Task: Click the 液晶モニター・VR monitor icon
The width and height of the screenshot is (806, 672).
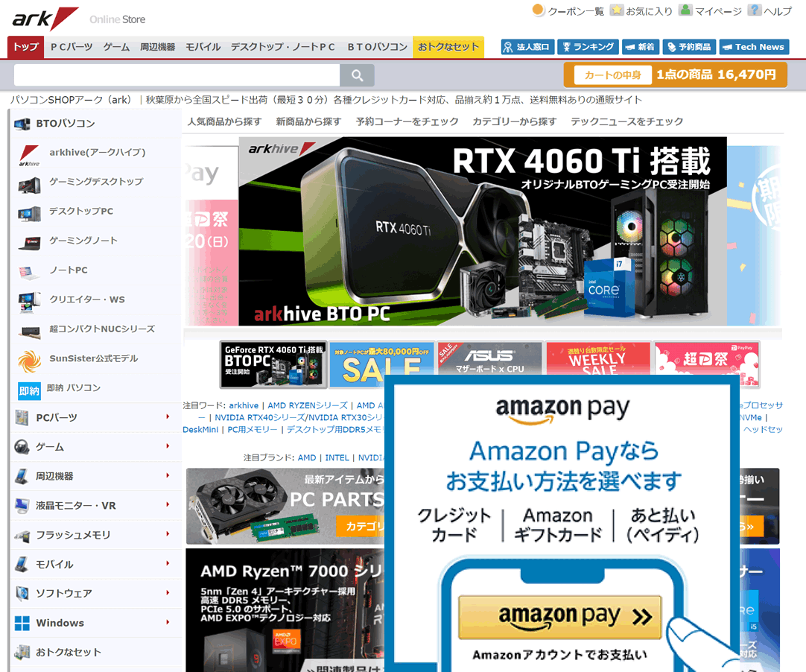Action: coord(22,505)
